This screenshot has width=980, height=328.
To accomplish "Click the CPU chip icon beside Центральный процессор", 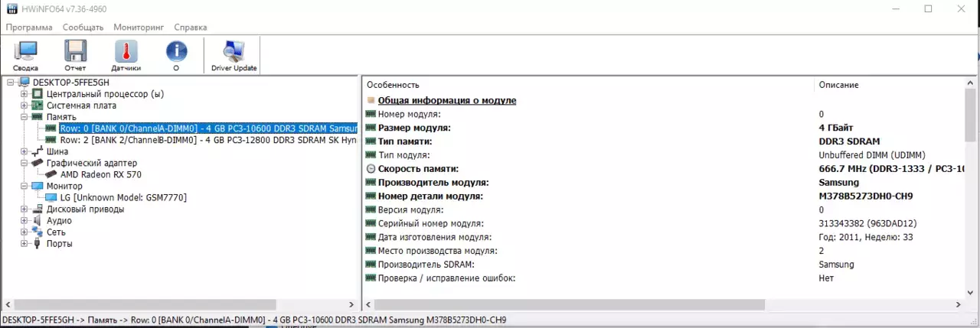I will (x=38, y=93).
